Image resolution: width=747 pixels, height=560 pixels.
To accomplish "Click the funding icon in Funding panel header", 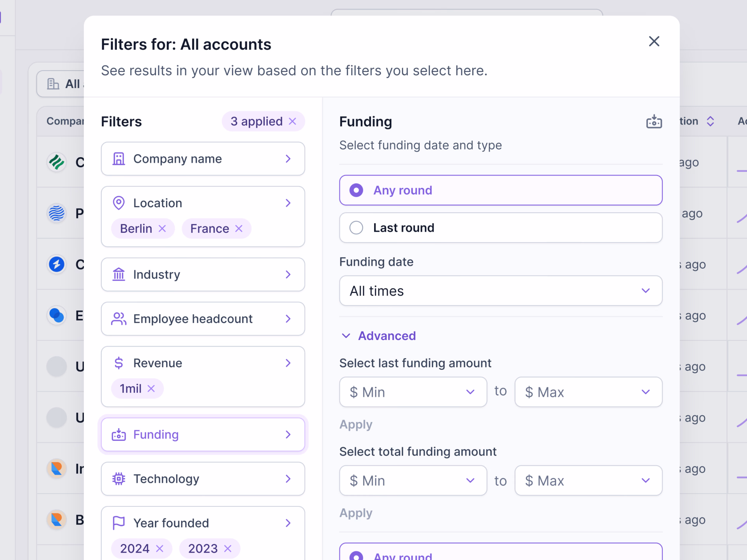I will 654,121.
